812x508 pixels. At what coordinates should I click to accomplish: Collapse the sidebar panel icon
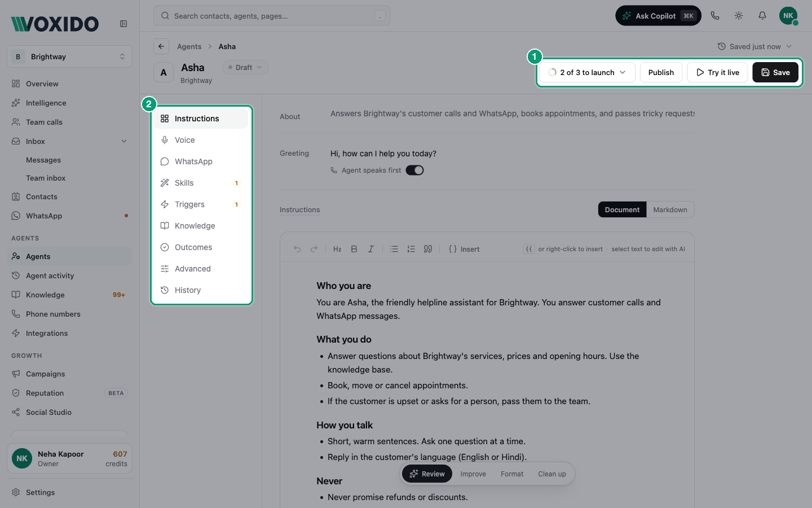[x=123, y=24]
